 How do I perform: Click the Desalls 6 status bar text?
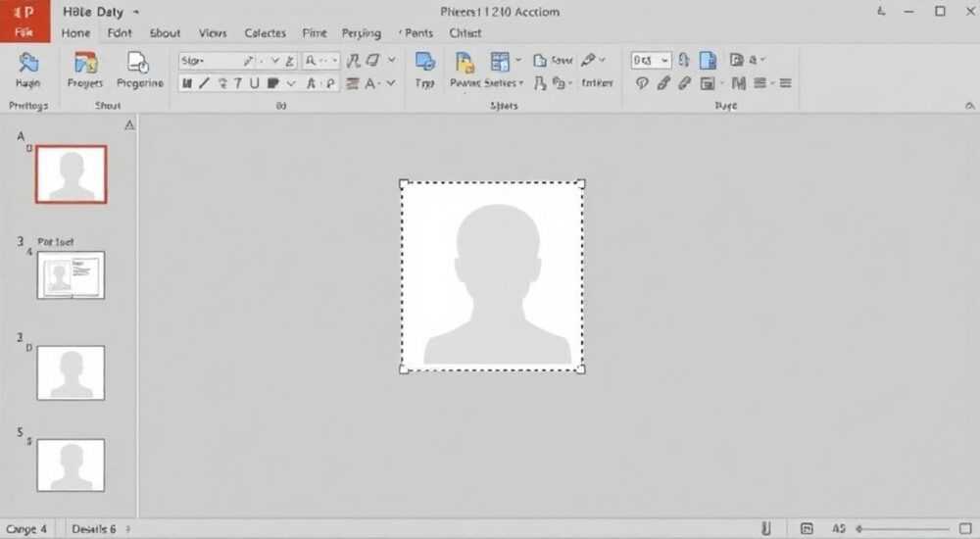click(x=94, y=529)
